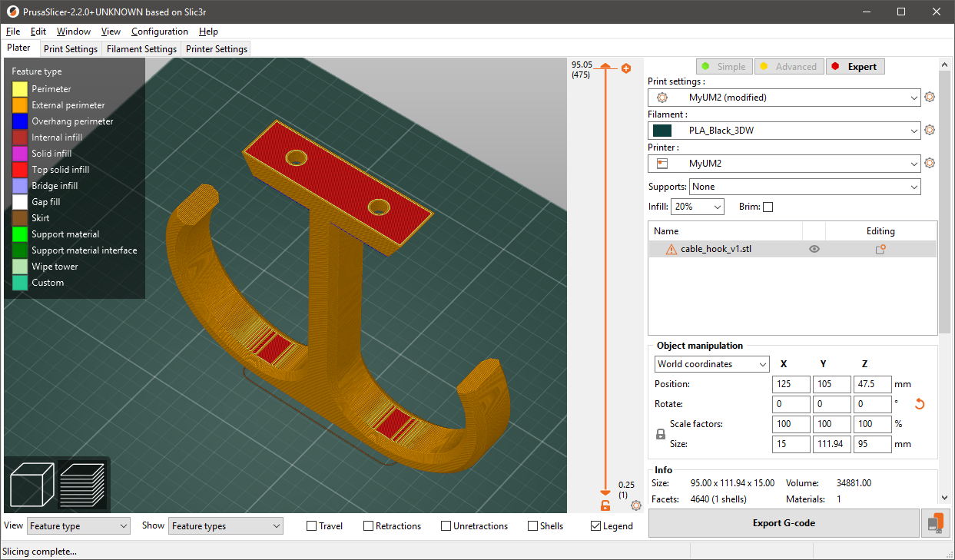Screen dimensions: 955x560
Task: Open Printer settings gear beside MyUM2
Action: [x=930, y=163]
